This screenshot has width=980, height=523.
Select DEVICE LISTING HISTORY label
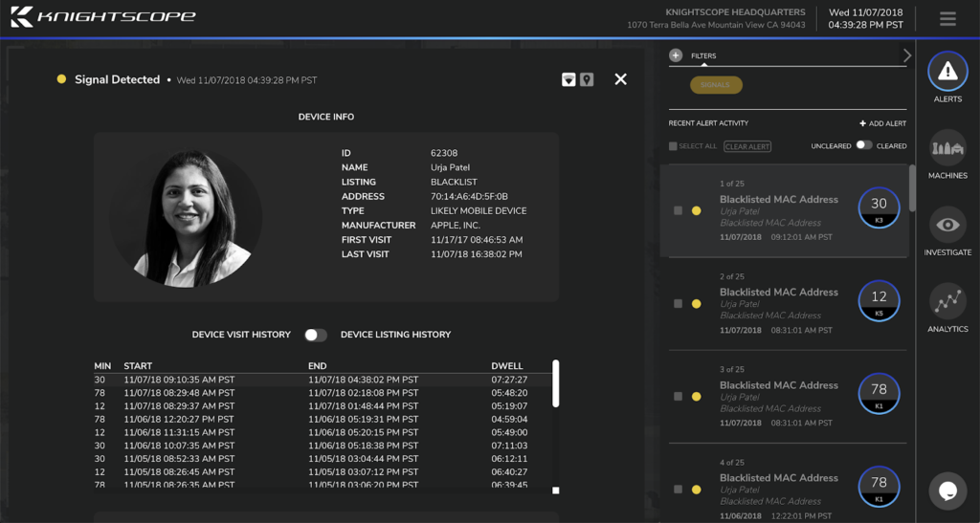(395, 335)
